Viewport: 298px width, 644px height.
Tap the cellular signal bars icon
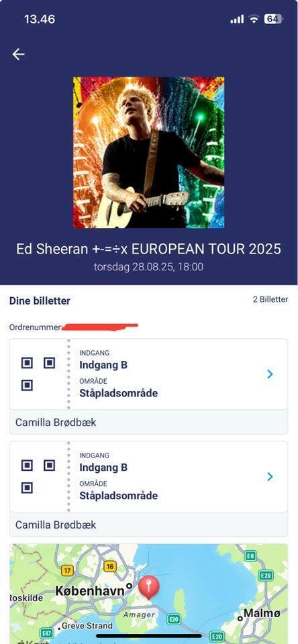(237, 19)
